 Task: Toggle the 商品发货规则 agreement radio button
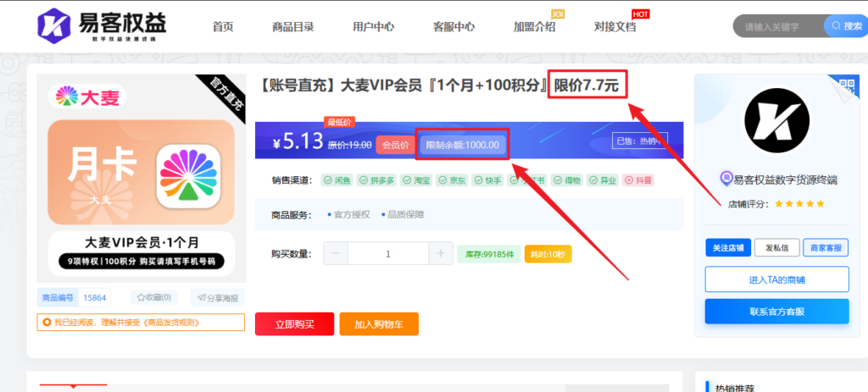(47, 323)
